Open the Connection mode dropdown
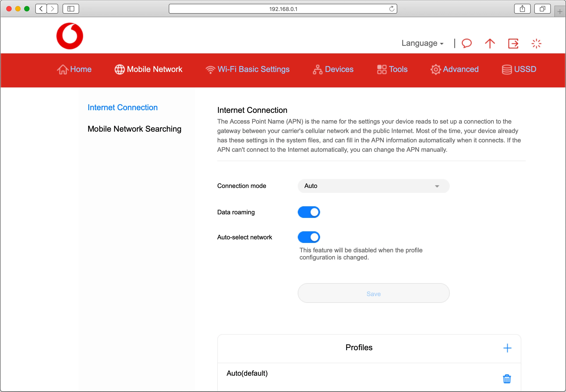 pyautogui.click(x=373, y=186)
